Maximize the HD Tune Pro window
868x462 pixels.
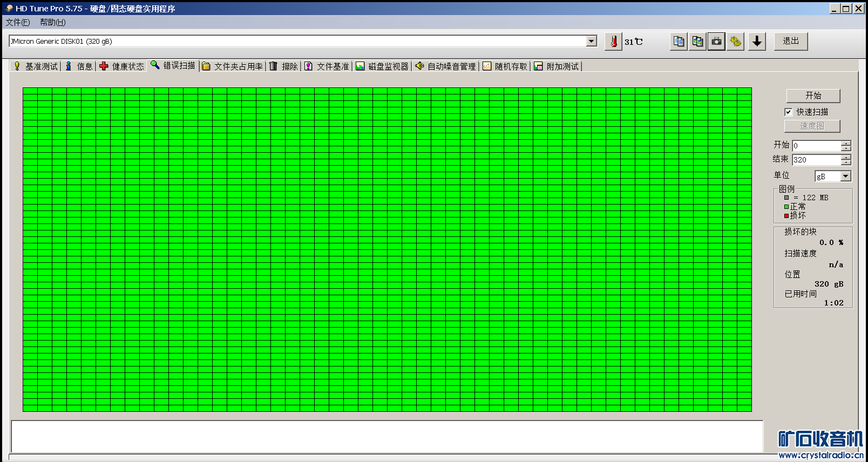tap(846, 8)
